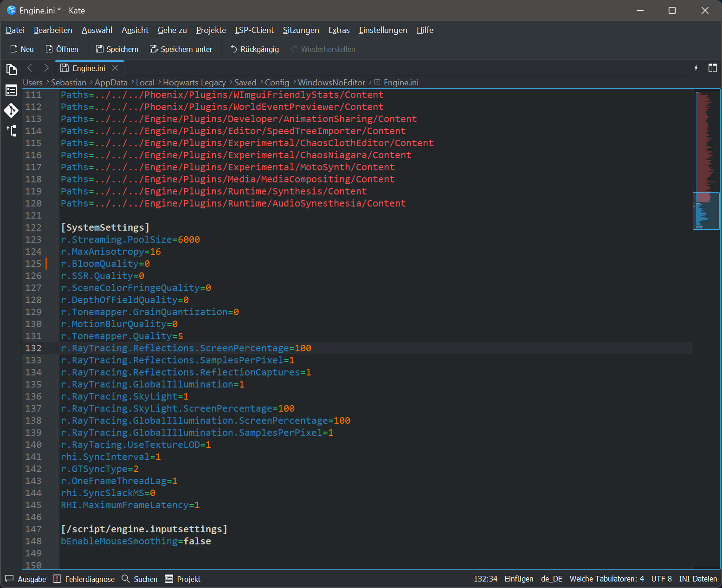Open the Projekte menu

(211, 30)
